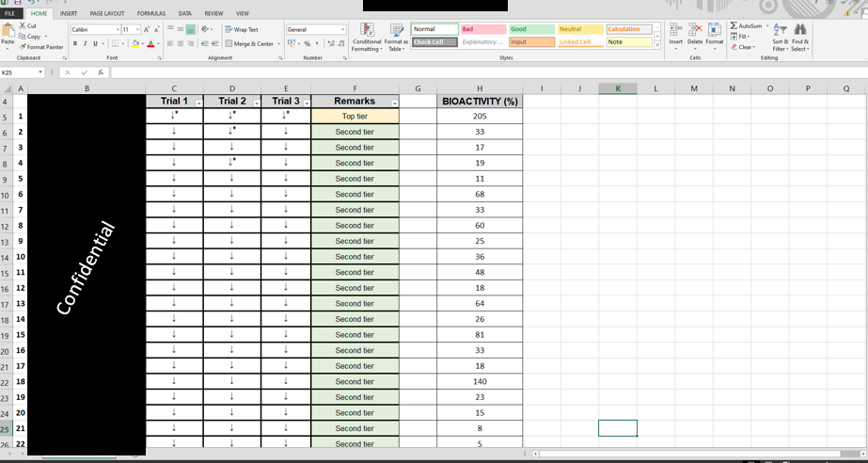Apply the Good cell style

point(532,29)
